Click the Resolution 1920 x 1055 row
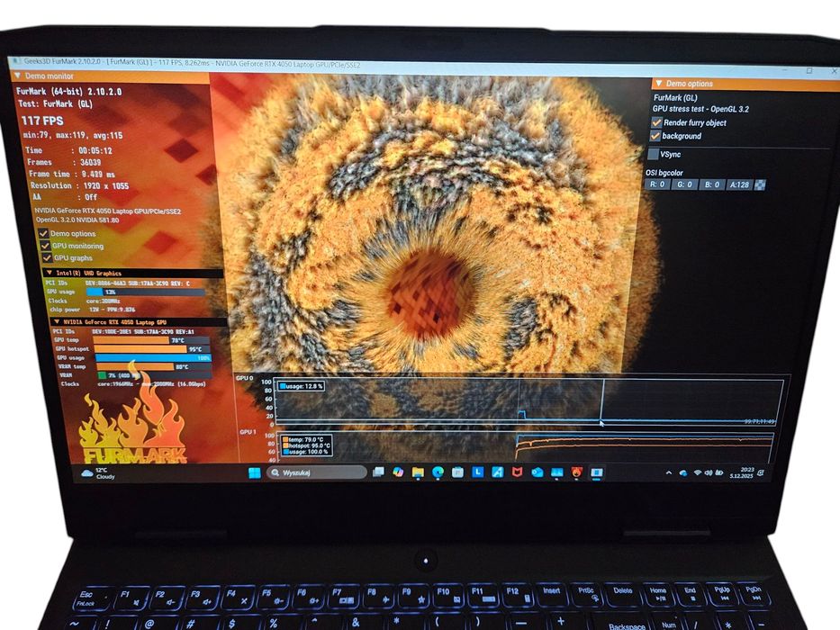Image resolution: width=840 pixels, height=630 pixels. coord(79,186)
